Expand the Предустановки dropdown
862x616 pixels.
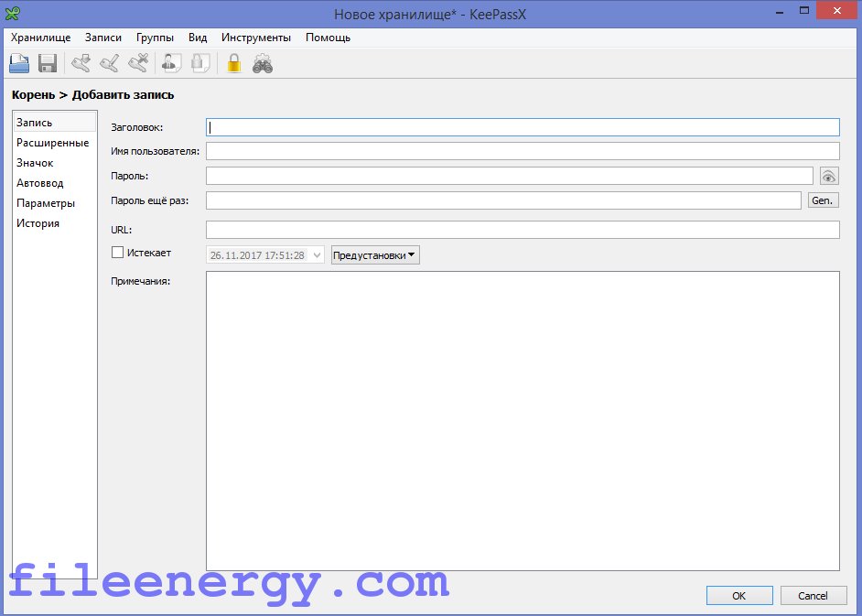(x=375, y=255)
